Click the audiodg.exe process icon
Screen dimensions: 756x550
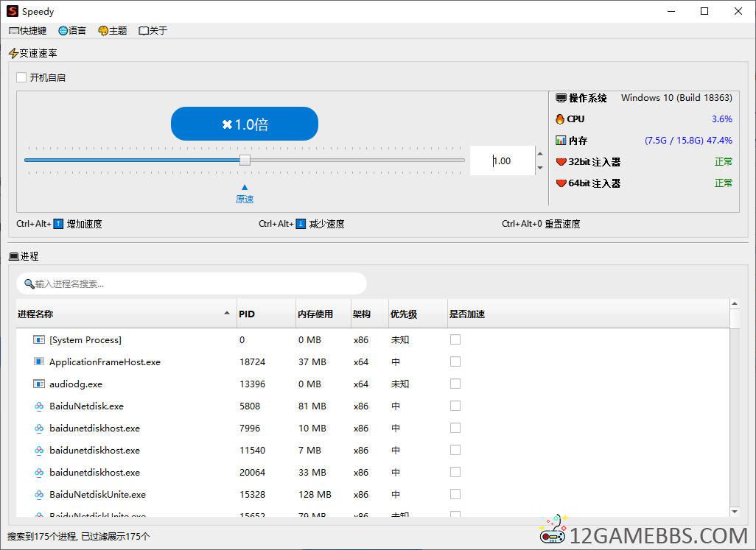[39, 384]
